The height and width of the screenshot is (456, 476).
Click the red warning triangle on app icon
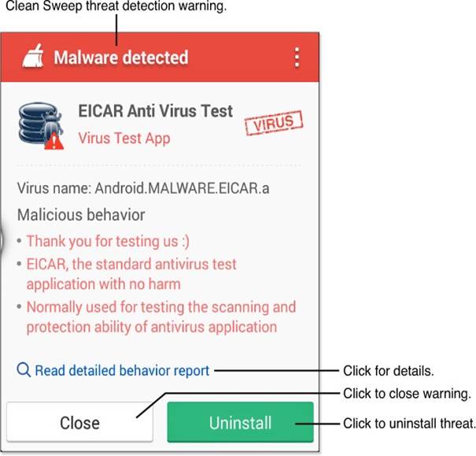coord(54,141)
